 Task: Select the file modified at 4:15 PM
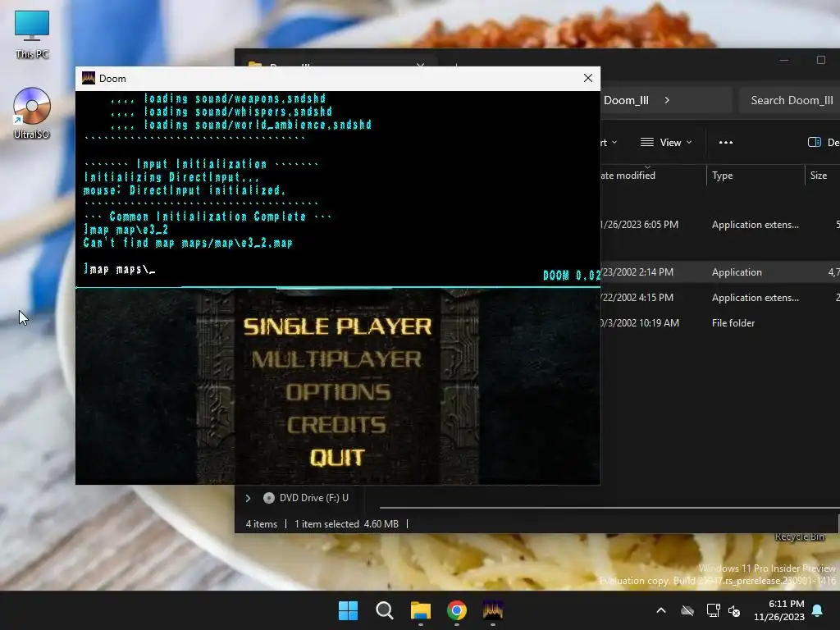[720, 297]
